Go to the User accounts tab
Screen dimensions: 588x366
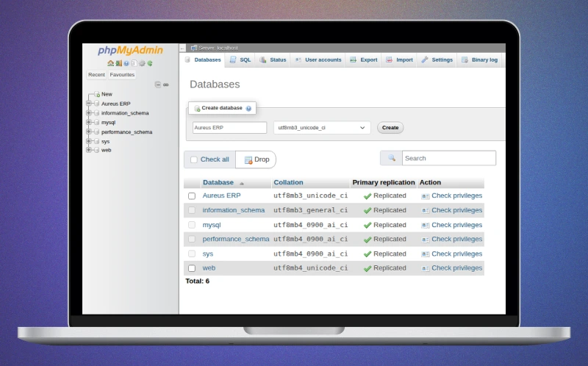[318, 60]
